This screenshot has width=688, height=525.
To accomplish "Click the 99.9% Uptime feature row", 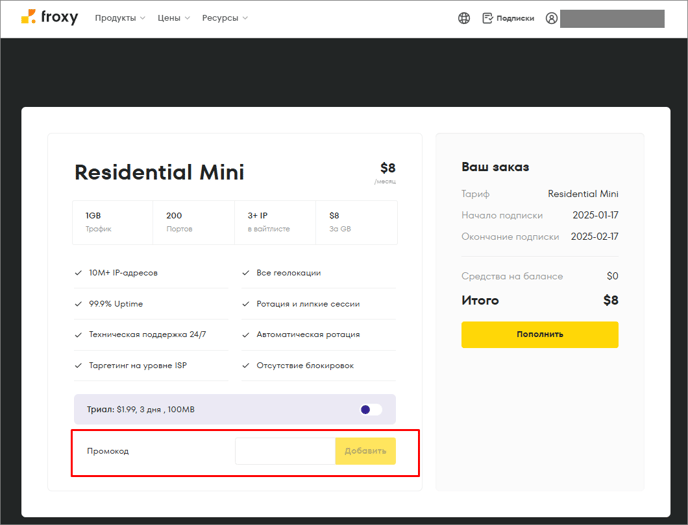I will [151, 304].
